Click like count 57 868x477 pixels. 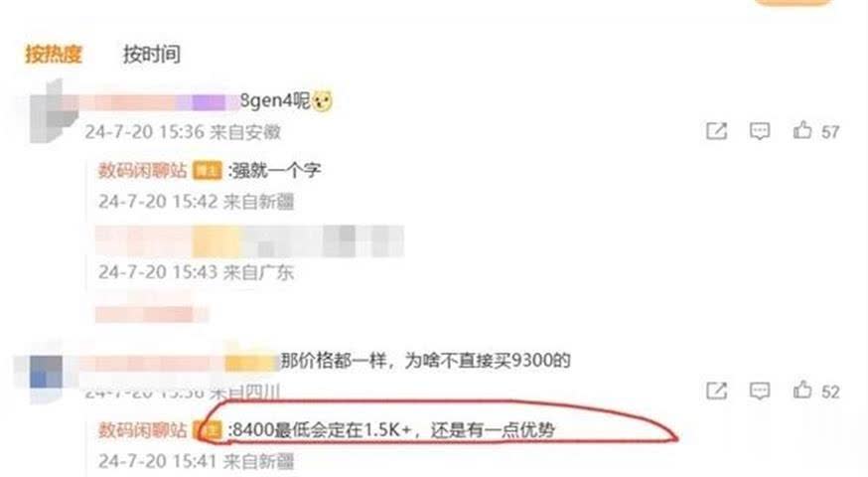pyautogui.click(x=830, y=132)
